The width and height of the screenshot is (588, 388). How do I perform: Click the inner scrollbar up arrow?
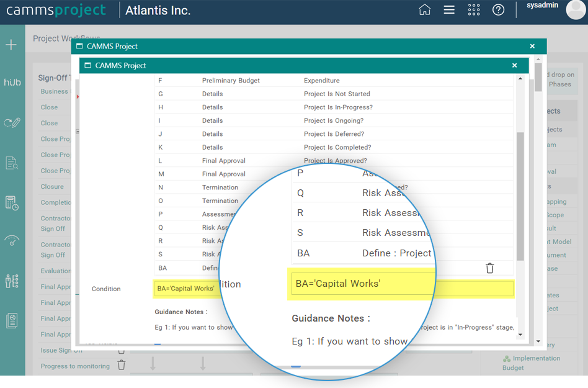pos(520,78)
